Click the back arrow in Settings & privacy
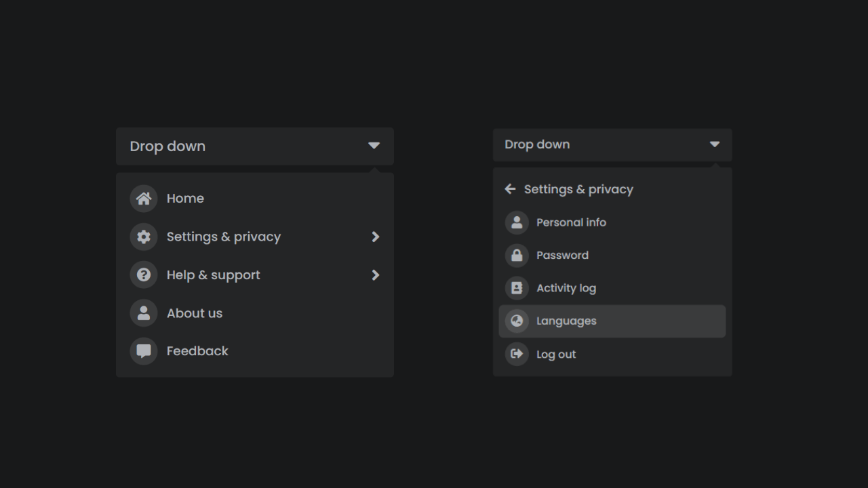 [x=510, y=189]
